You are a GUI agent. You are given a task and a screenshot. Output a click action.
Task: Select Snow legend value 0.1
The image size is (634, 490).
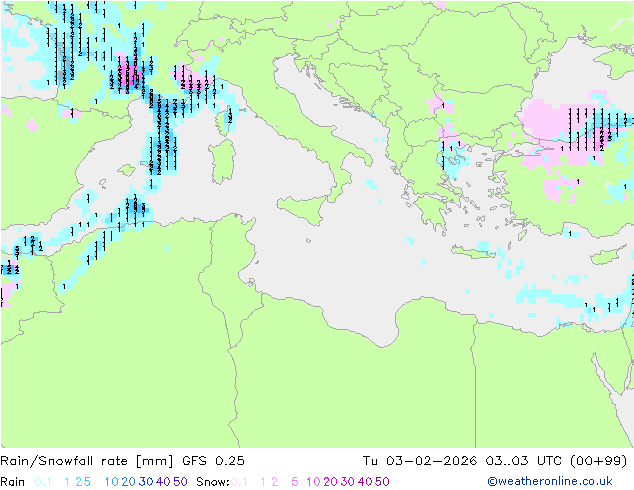click(240, 482)
